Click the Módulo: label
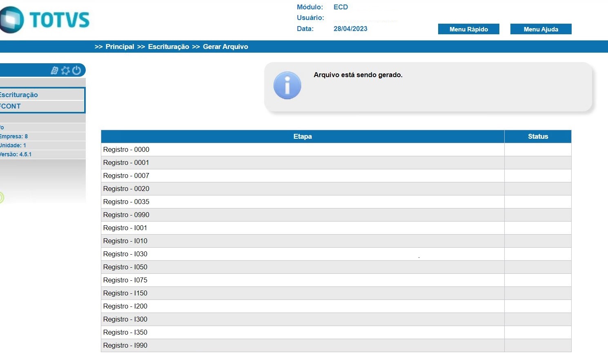This screenshot has width=608, height=364. (x=310, y=7)
